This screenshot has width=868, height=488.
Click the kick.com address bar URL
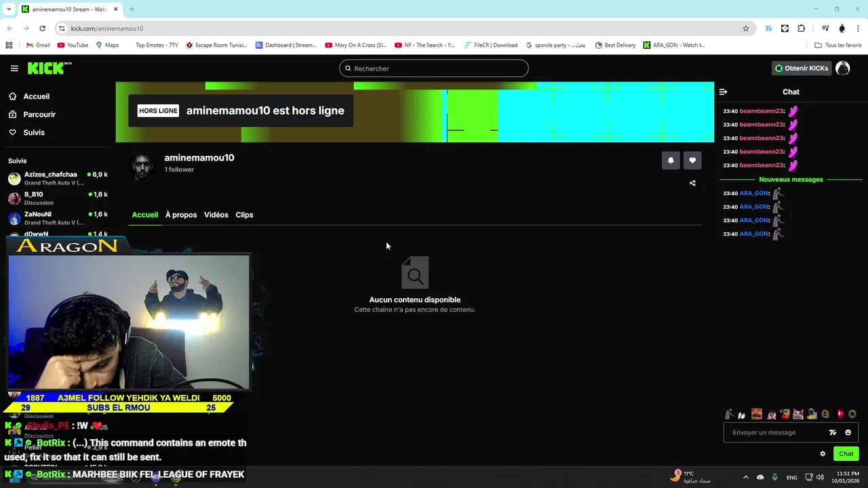pyautogui.click(x=106, y=28)
